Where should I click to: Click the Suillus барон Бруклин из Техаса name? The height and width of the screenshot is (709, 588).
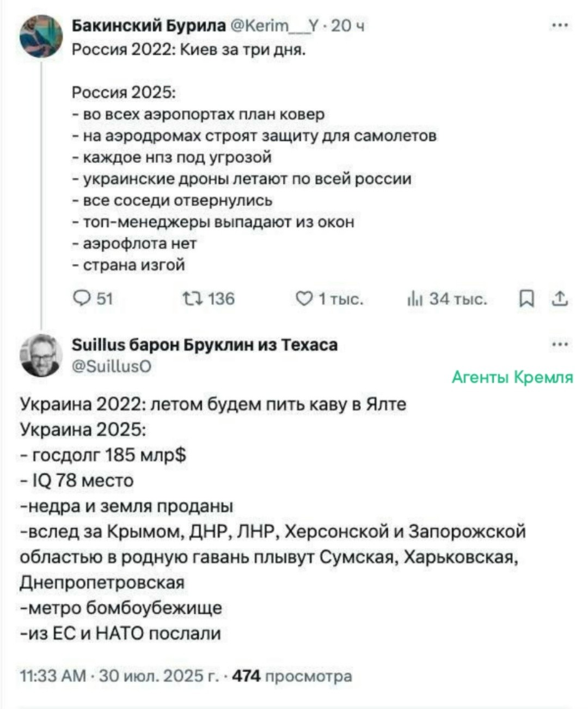[205, 345]
